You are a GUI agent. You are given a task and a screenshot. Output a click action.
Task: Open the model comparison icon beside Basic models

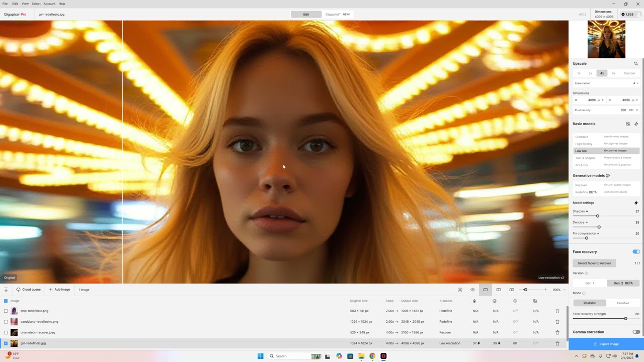[x=628, y=124]
